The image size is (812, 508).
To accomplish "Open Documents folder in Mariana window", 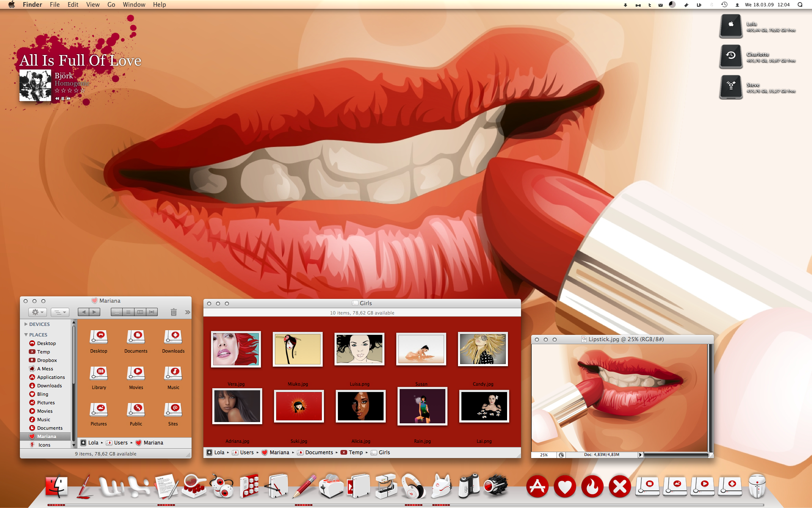I will (x=136, y=342).
